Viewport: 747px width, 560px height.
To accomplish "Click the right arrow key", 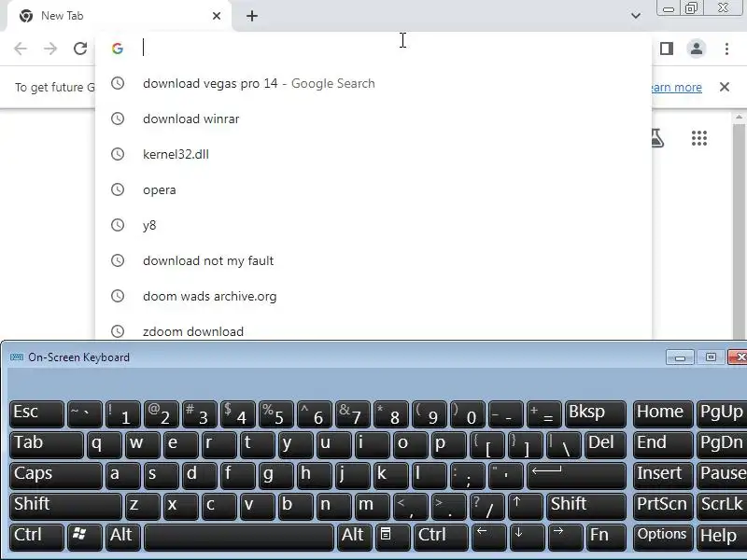I will click(565, 538).
